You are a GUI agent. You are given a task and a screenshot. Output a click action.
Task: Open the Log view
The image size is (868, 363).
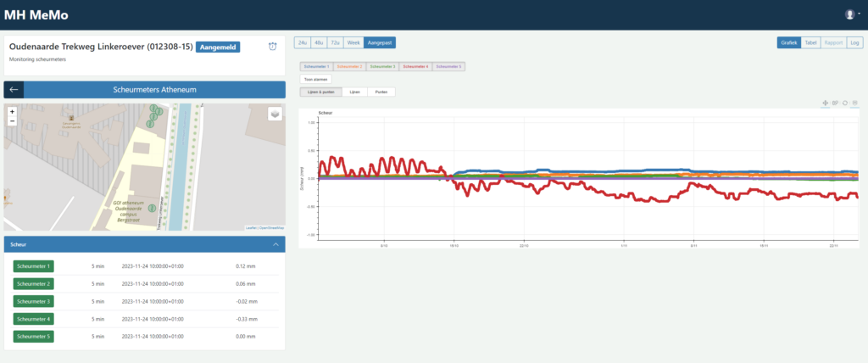point(854,42)
